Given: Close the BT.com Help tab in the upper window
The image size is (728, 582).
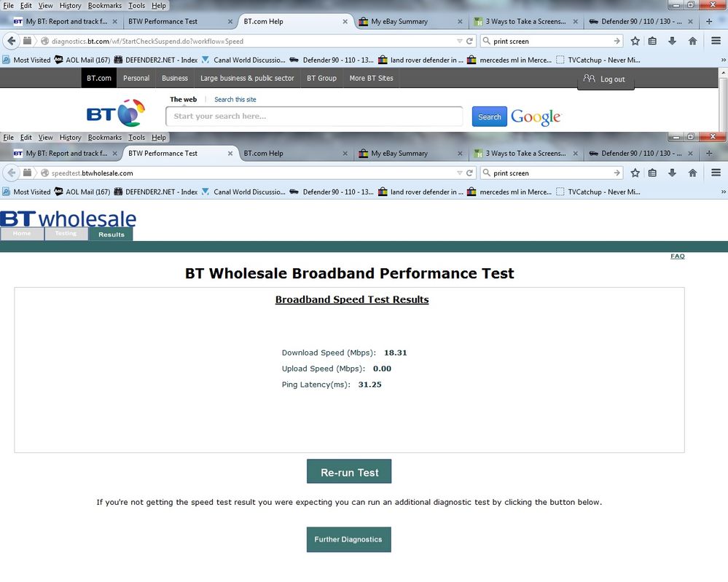Looking at the screenshot, I should click(345, 21).
